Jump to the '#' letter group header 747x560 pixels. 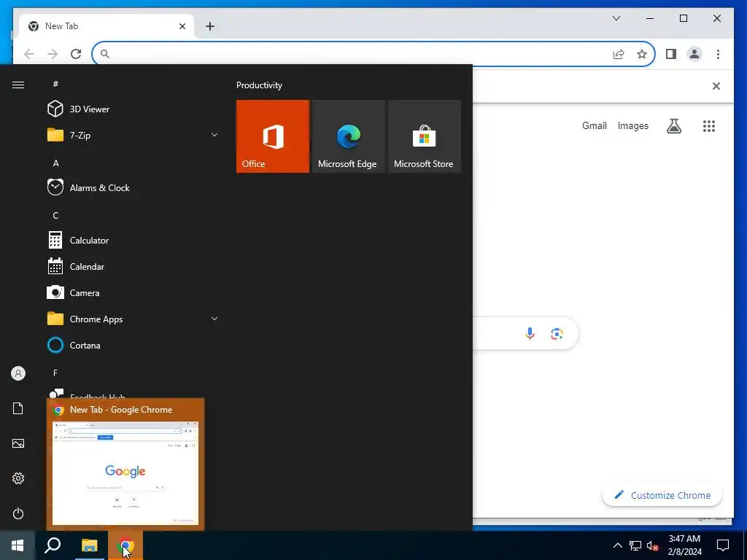(x=55, y=84)
